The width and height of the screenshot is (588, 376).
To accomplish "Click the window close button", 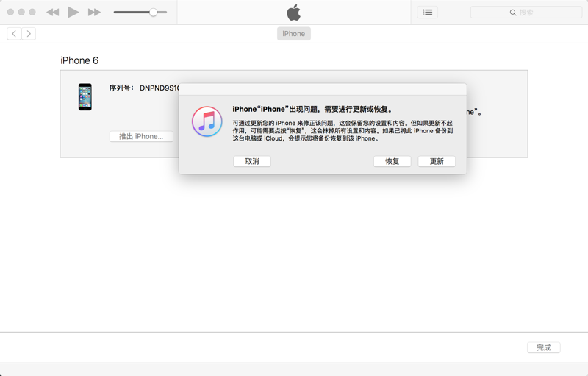I will pos(10,12).
